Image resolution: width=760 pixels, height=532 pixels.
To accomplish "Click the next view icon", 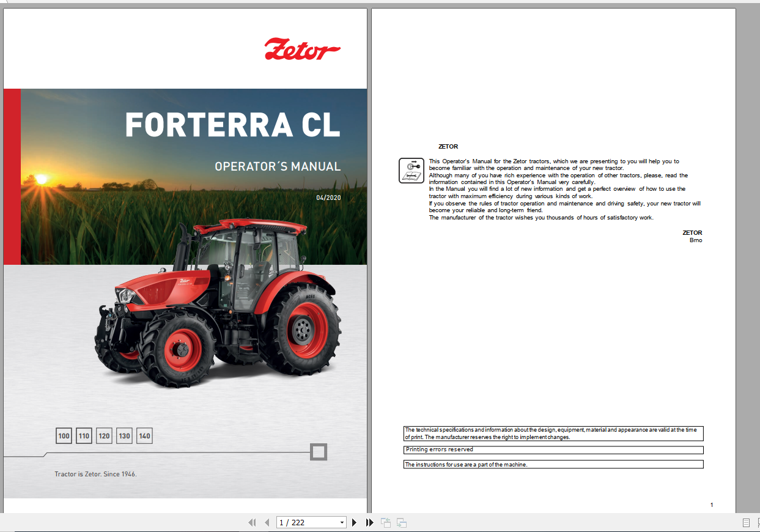I will [402, 522].
